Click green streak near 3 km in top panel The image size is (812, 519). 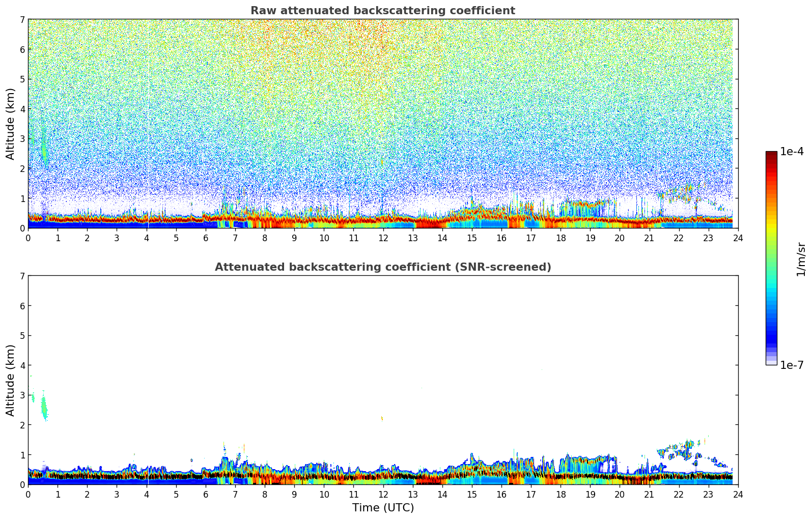44,148
